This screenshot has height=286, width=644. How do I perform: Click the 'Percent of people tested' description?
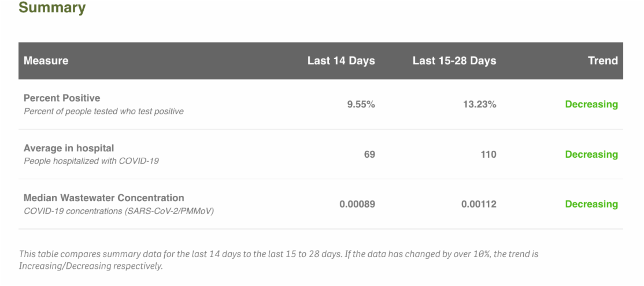click(104, 112)
